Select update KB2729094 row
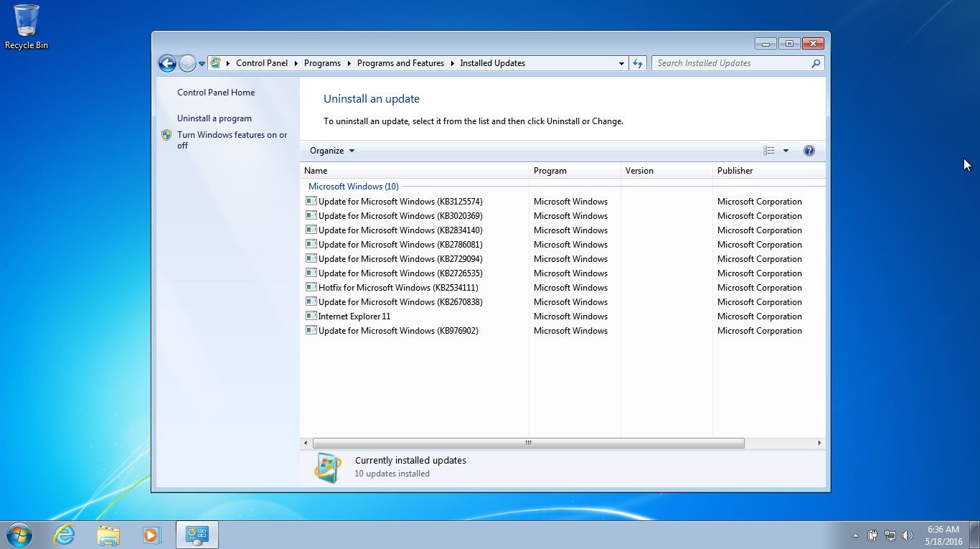 pos(563,259)
